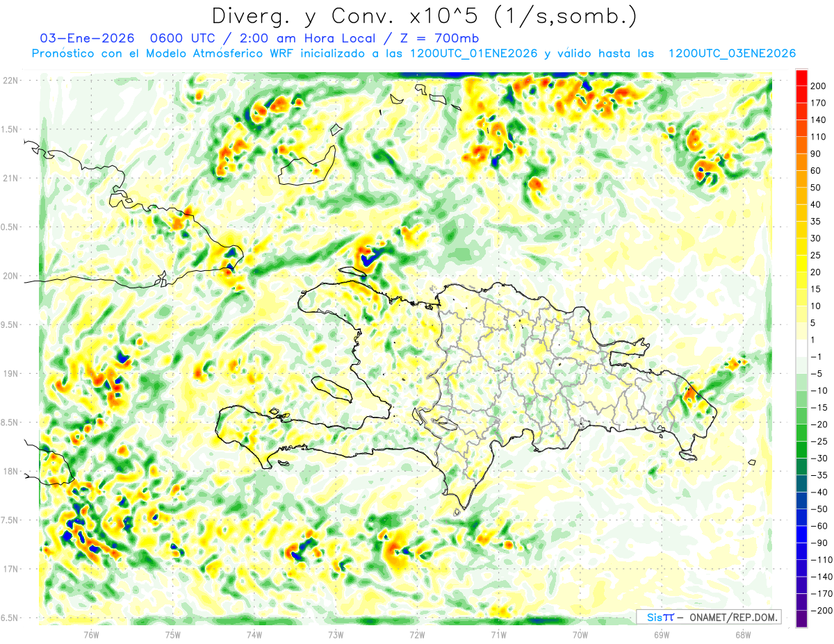Click the '74W' longitude label
The image size is (834, 644).
[x=254, y=634]
